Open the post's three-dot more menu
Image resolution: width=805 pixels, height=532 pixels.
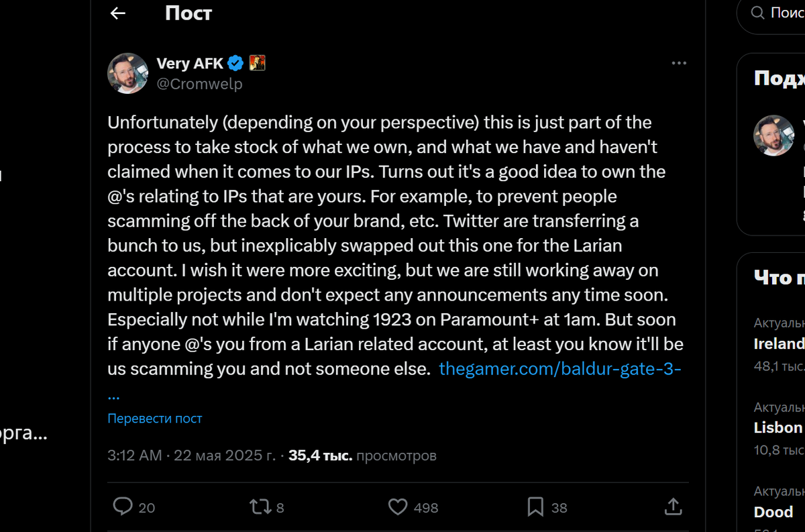click(x=679, y=63)
